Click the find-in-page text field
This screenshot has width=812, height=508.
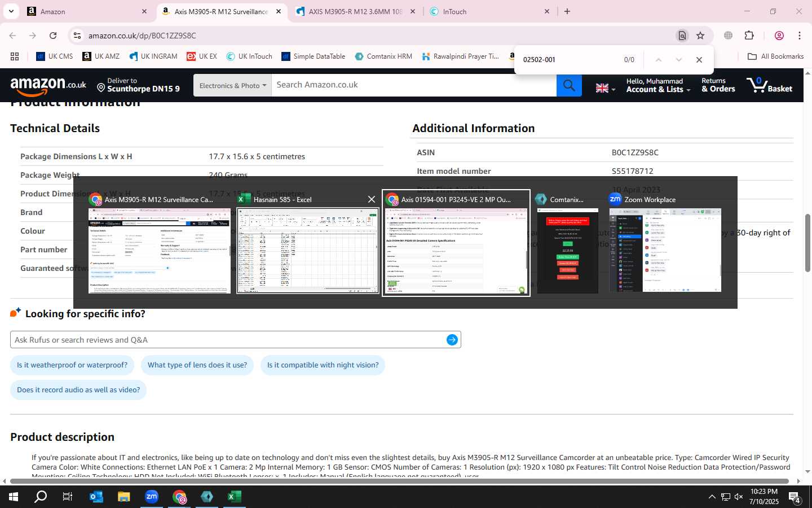pos(568,60)
